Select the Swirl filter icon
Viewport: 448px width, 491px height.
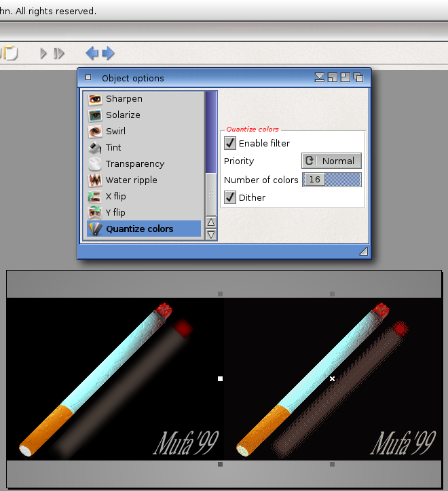coord(95,132)
